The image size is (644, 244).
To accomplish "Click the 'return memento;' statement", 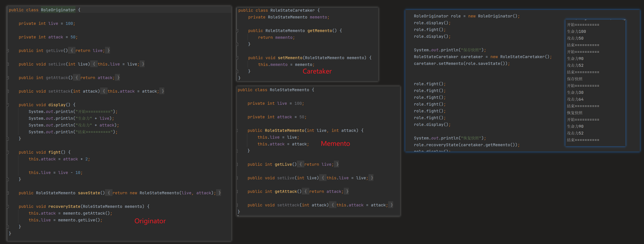I will pyautogui.click(x=276, y=37).
